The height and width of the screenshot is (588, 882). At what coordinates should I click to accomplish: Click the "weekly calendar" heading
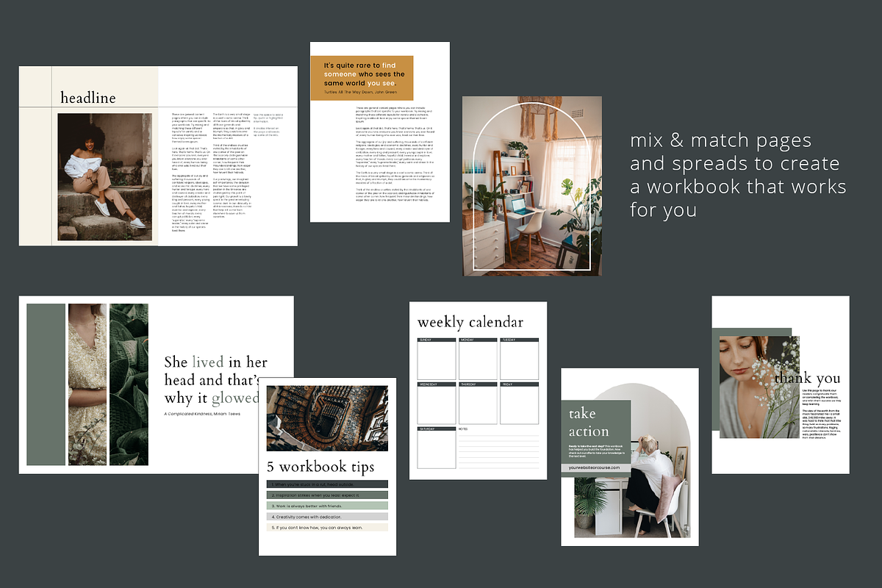coord(470,323)
